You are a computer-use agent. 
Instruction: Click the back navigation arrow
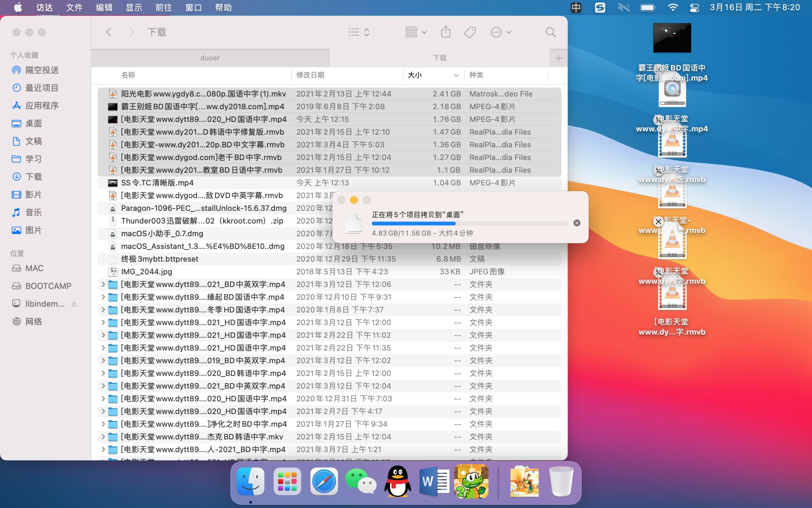point(109,32)
